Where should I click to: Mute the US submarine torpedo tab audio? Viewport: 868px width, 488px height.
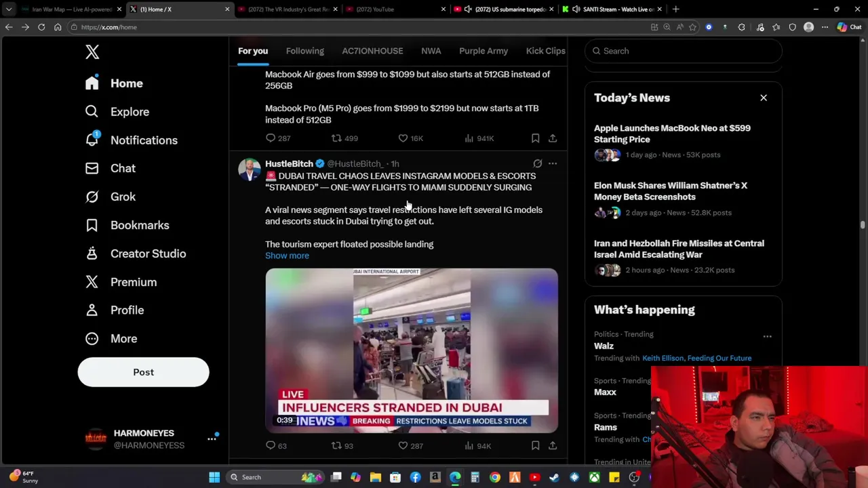[x=468, y=9]
